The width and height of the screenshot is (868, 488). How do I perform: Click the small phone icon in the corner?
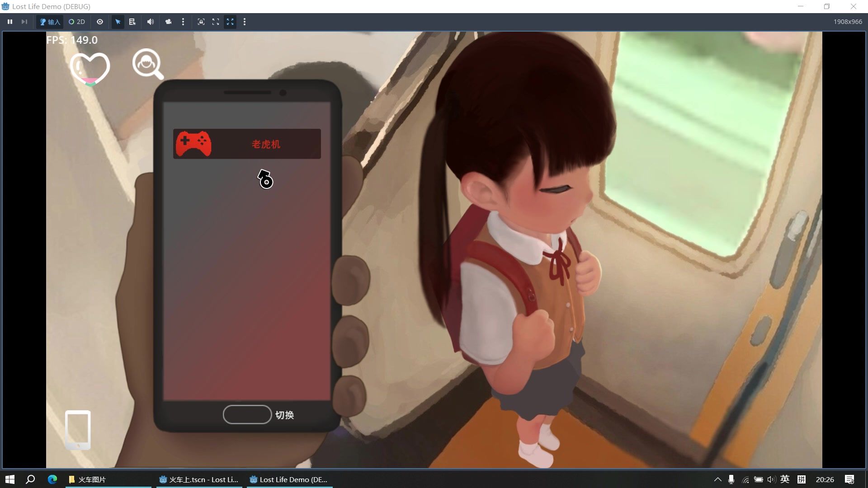click(x=78, y=430)
